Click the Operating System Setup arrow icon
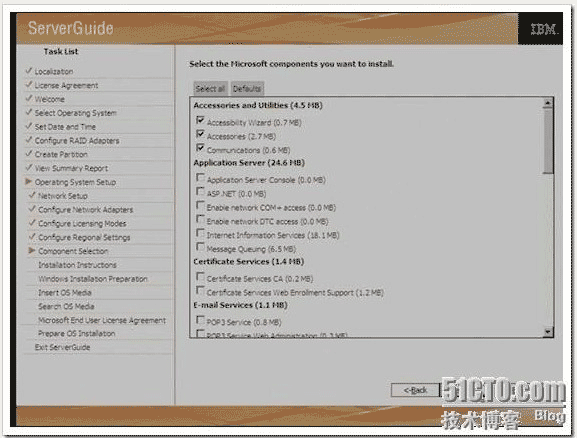 [28, 181]
